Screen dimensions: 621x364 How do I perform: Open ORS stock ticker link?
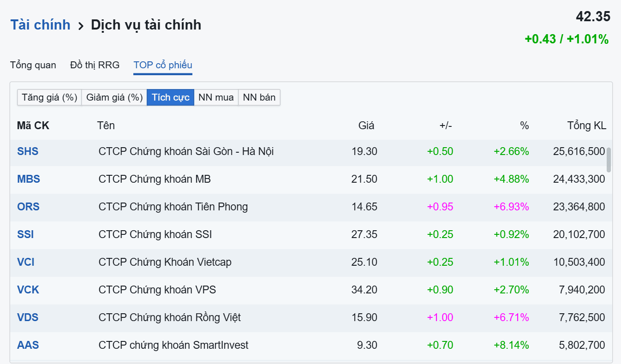pos(29,207)
